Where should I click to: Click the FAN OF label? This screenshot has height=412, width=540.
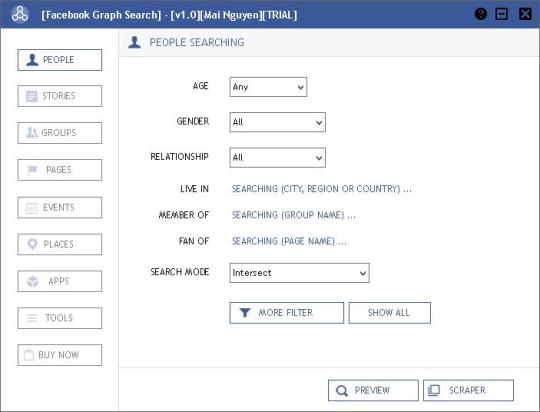194,241
